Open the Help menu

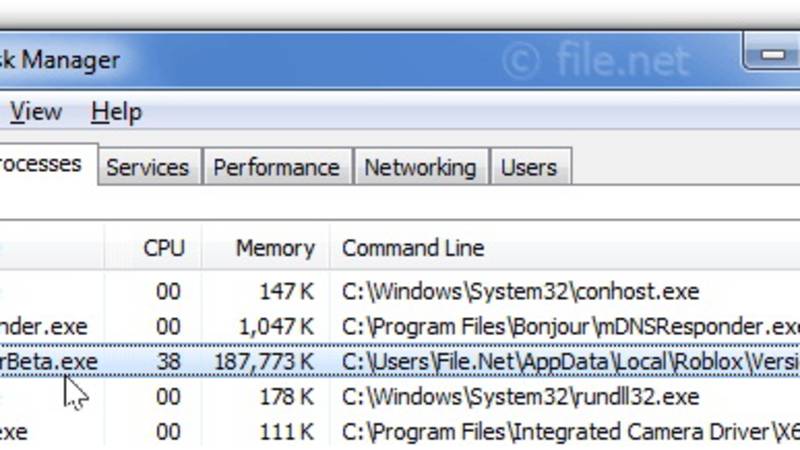(116, 112)
